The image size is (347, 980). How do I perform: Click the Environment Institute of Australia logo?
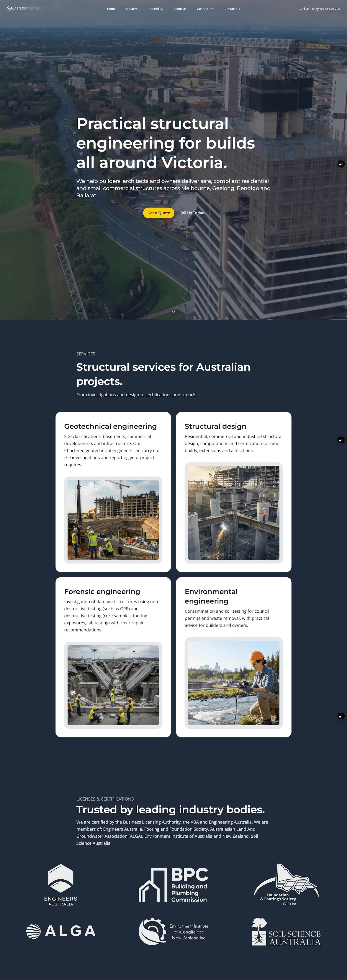point(173,931)
